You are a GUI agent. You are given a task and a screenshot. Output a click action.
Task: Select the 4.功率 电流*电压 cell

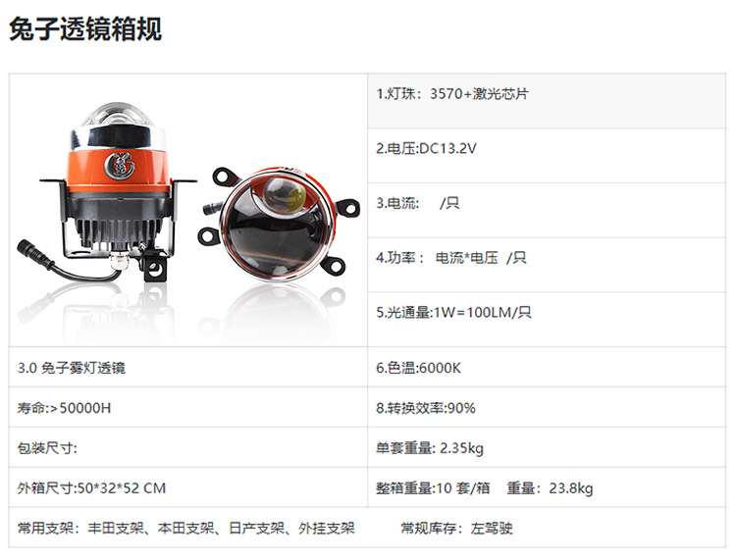(x=547, y=266)
